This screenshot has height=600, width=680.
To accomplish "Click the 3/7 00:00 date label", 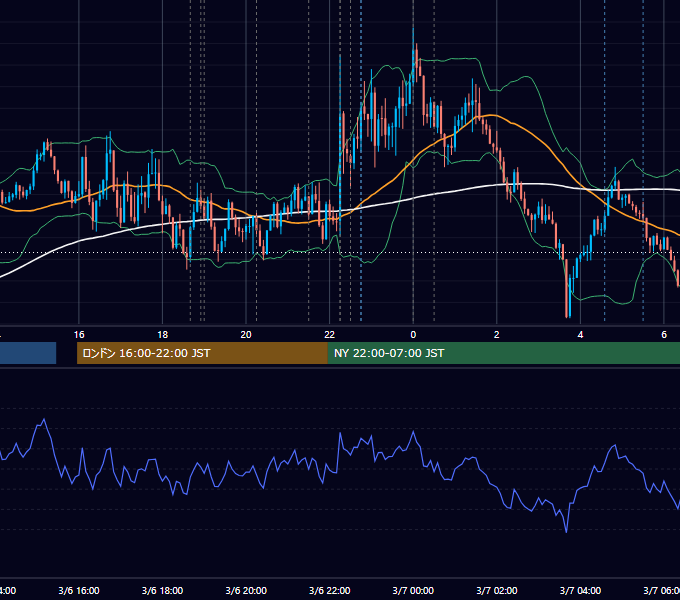I will point(413,590).
